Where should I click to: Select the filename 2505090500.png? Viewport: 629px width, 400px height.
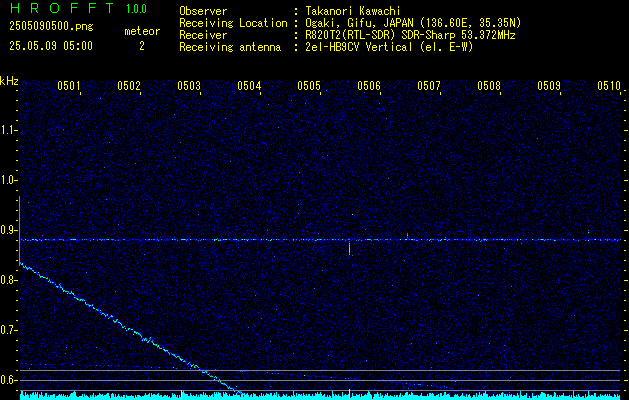pos(51,27)
